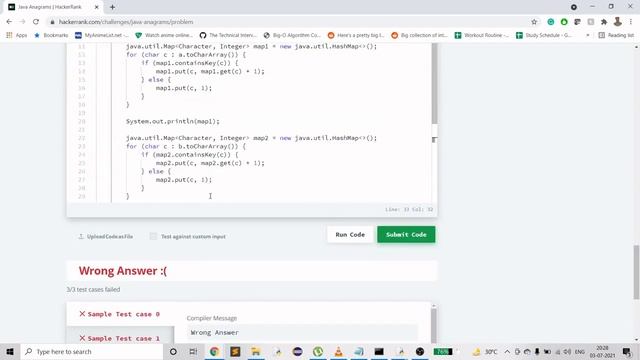Go back with the browser back arrow

point(9,22)
